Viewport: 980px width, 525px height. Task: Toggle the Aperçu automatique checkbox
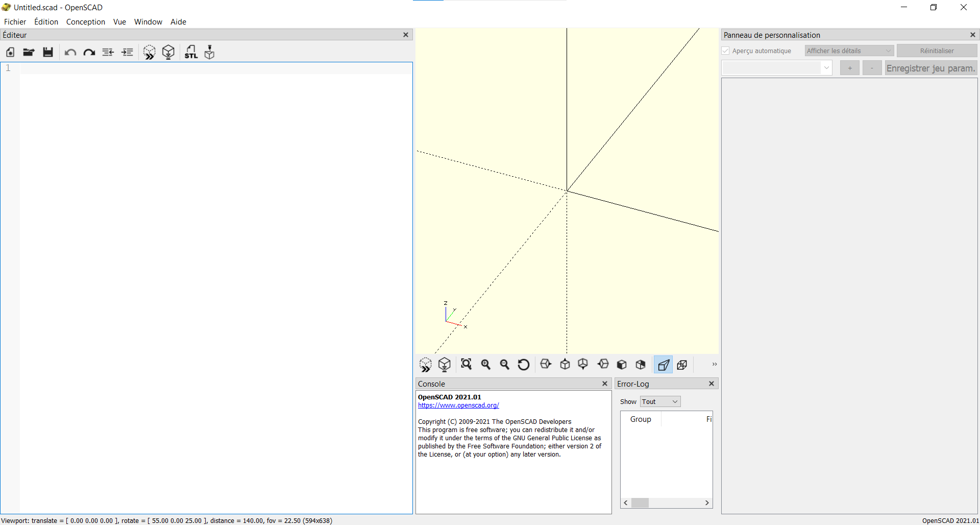tap(725, 51)
